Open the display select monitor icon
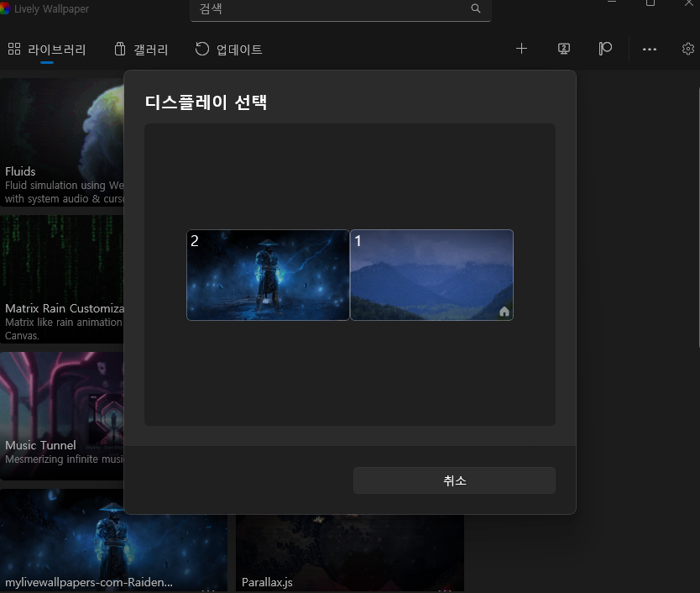This screenshot has width=700, height=593. [x=563, y=49]
